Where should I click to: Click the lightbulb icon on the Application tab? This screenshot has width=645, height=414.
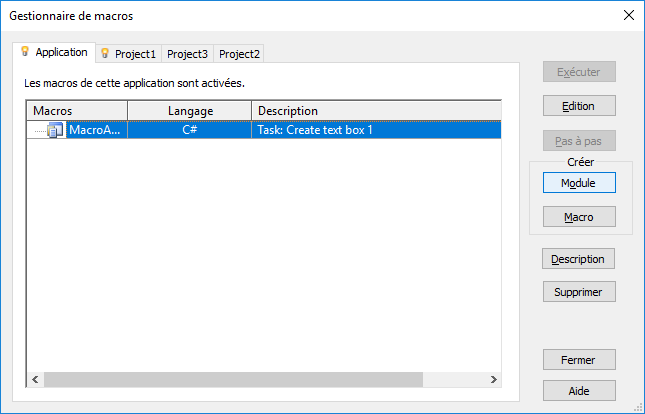[25, 51]
